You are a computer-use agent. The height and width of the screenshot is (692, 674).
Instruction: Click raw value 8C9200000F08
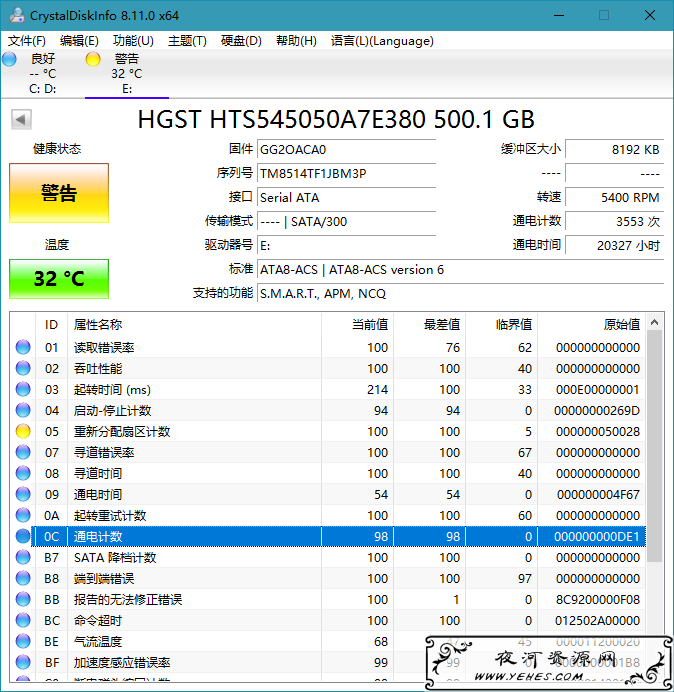pos(597,599)
